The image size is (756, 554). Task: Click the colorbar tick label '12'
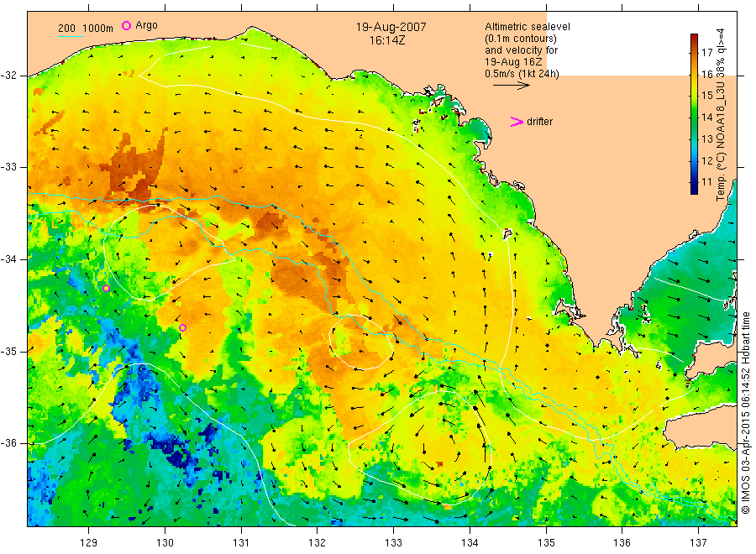(706, 160)
